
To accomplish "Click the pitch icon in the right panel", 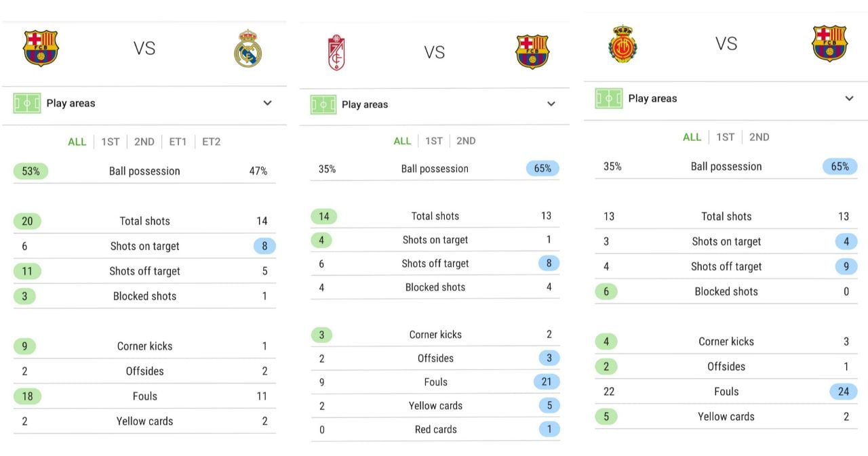I will (609, 98).
